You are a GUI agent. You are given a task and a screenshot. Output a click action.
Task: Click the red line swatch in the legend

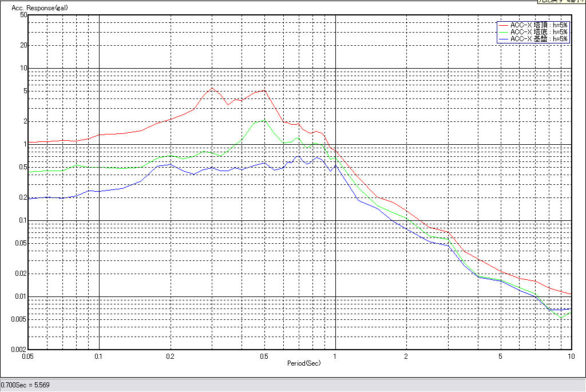503,26
